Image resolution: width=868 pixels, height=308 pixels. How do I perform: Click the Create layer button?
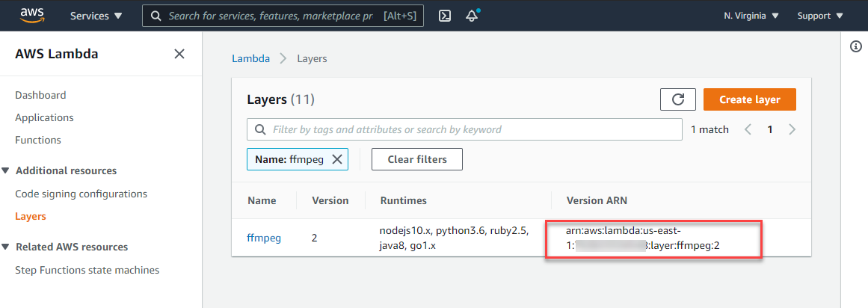pyautogui.click(x=750, y=99)
